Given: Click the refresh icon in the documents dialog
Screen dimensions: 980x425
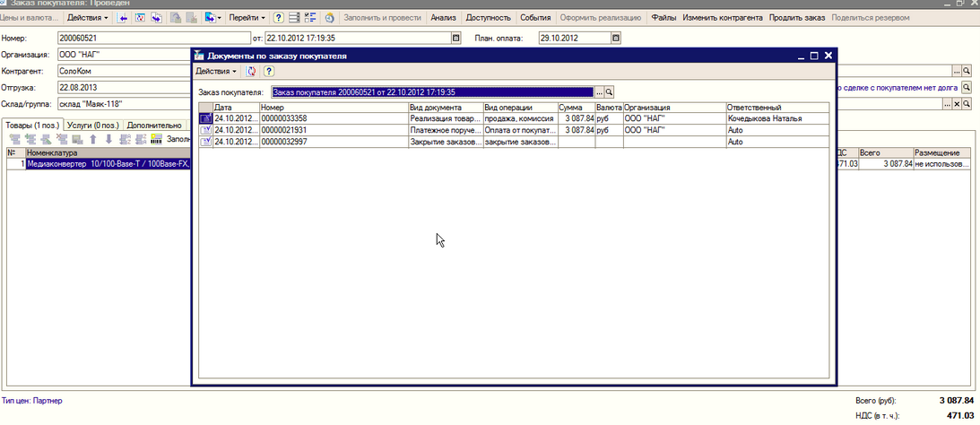Looking at the screenshot, I should click(252, 71).
